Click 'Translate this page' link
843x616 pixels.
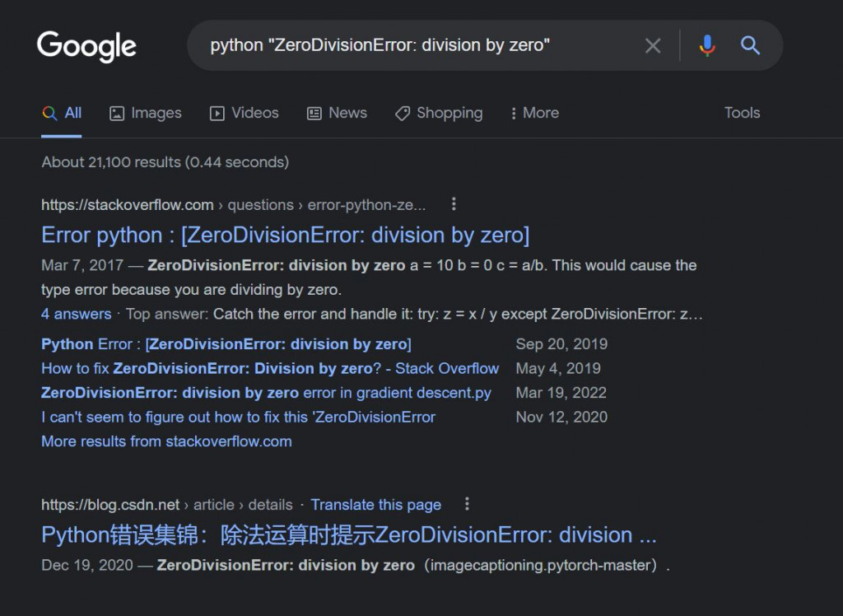pyautogui.click(x=375, y=505)
